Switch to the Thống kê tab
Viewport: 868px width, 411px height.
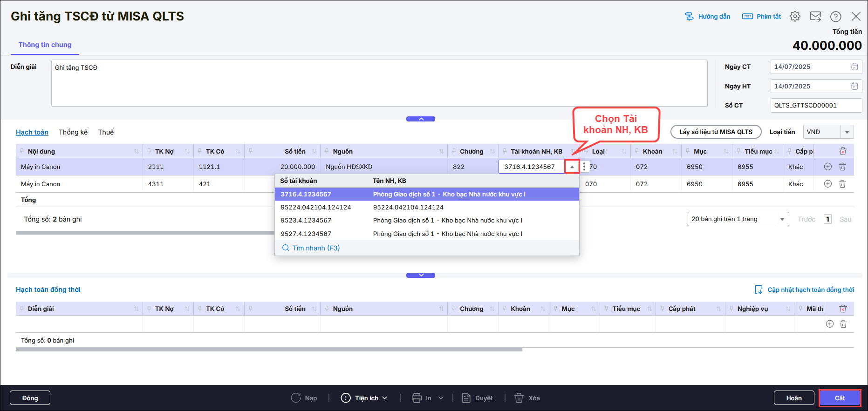click(73, 132)
